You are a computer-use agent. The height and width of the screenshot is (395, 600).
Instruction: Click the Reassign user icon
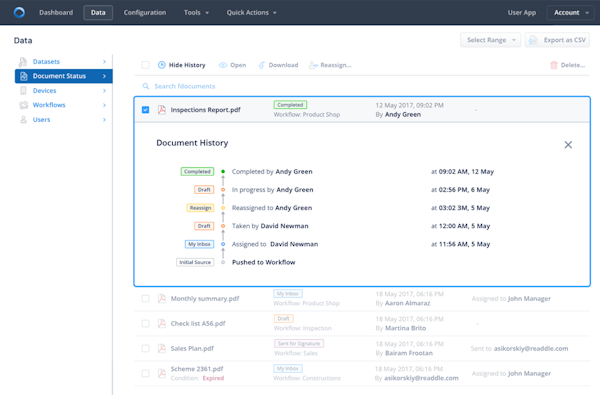pyautogui.click(x=313, y=65)
